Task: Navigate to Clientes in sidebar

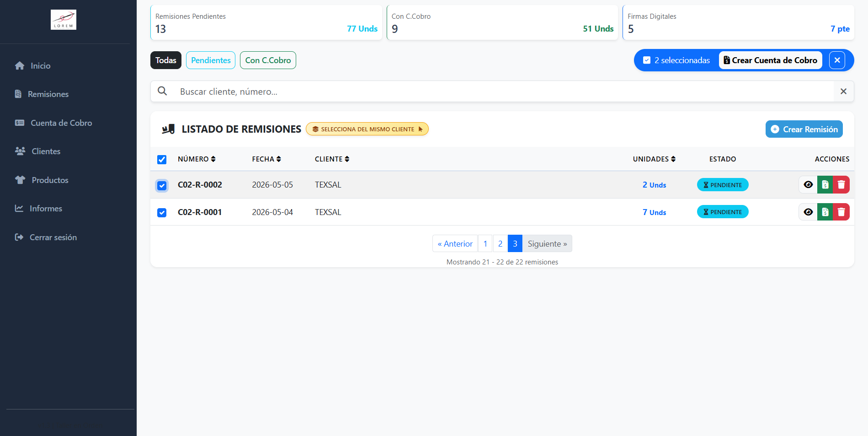Action: 37,151
